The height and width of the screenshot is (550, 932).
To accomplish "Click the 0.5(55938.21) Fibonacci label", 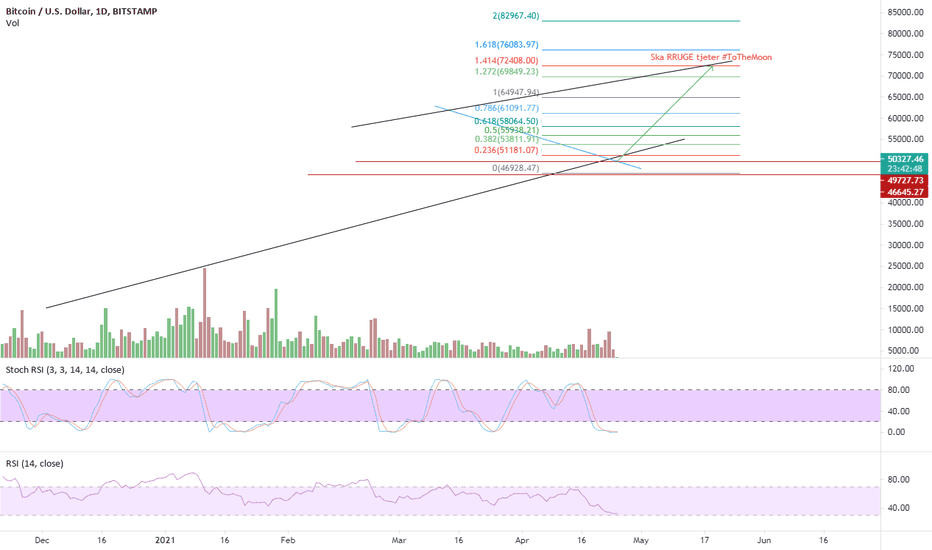I will [512, 130].
